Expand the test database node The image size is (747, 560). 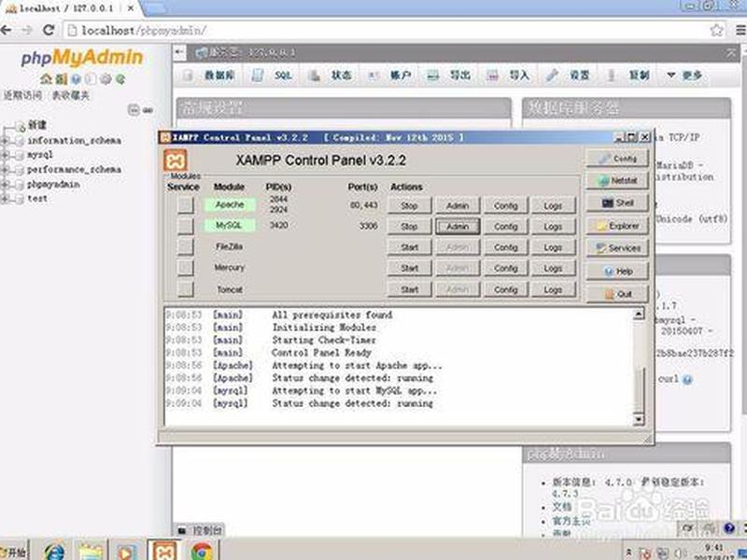point(5,199)
